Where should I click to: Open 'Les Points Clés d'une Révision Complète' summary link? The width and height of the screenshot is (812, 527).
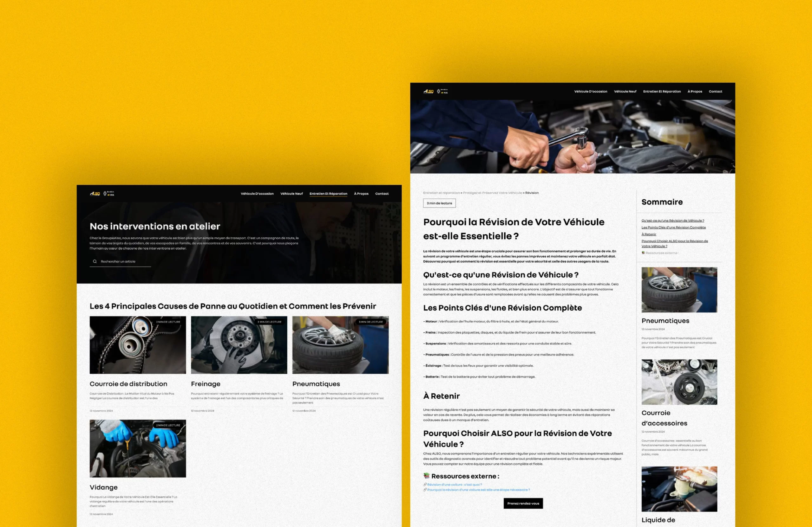tap(673, 227)
